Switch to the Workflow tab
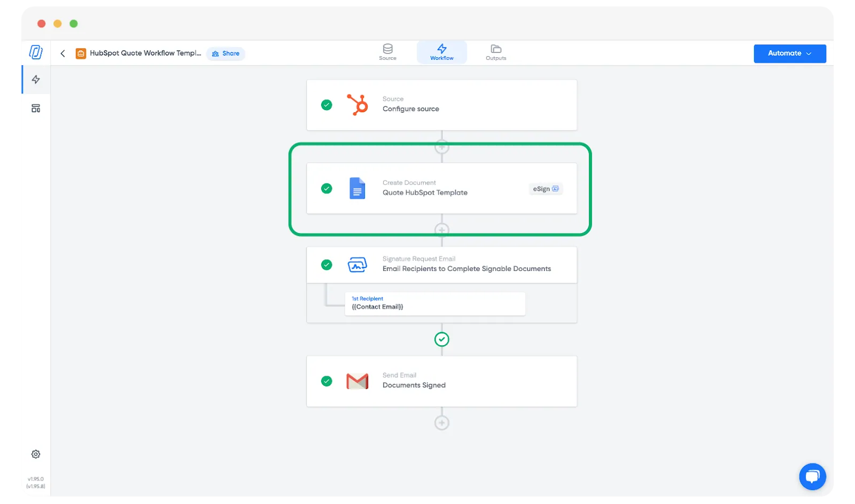 pyautogui.click(x=441, y=52)
